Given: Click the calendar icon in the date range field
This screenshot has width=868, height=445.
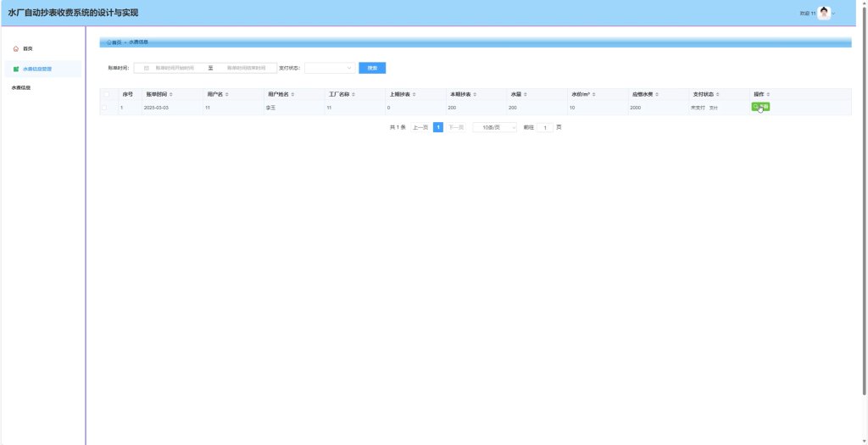Looking at the screenshot, I should (x=147, y=68).
